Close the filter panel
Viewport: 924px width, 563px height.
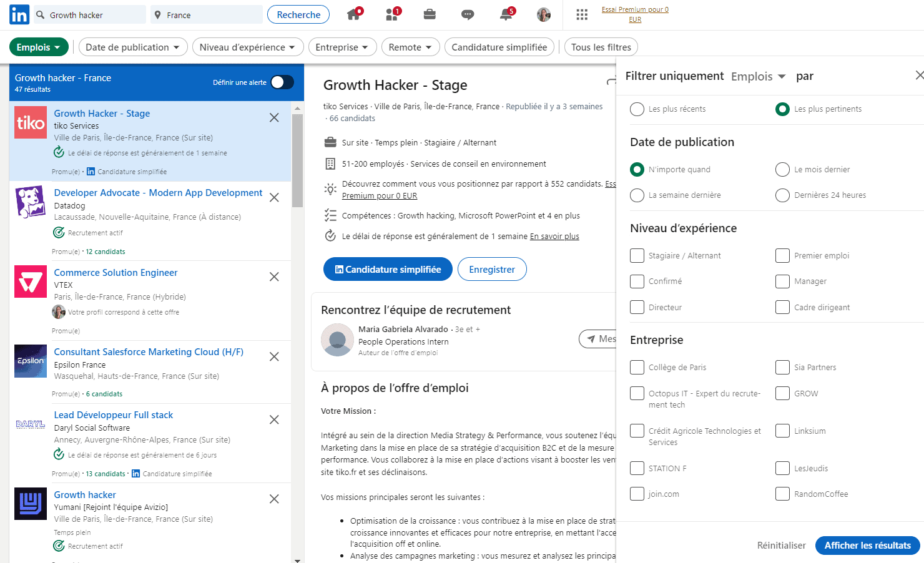pos(919,76)
